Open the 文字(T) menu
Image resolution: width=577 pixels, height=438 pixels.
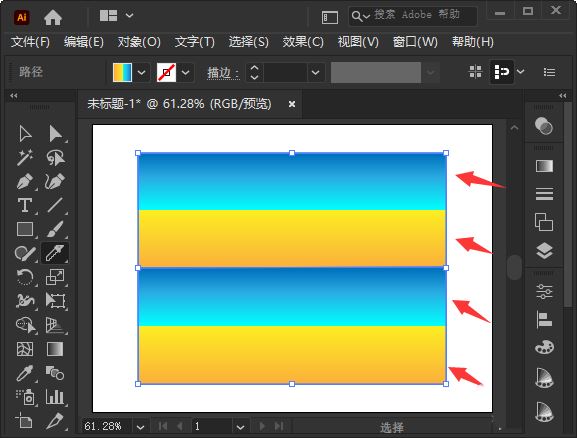[x=195, y=42]
